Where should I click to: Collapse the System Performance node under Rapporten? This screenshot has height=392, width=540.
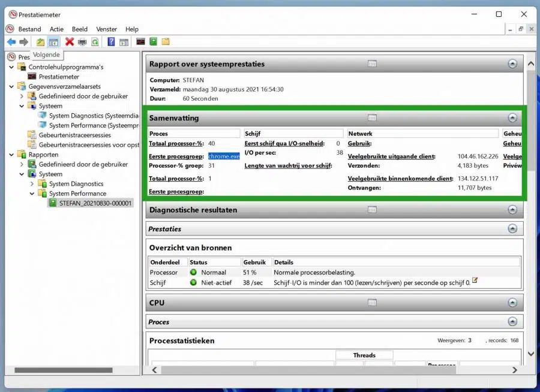click(32, 194)
